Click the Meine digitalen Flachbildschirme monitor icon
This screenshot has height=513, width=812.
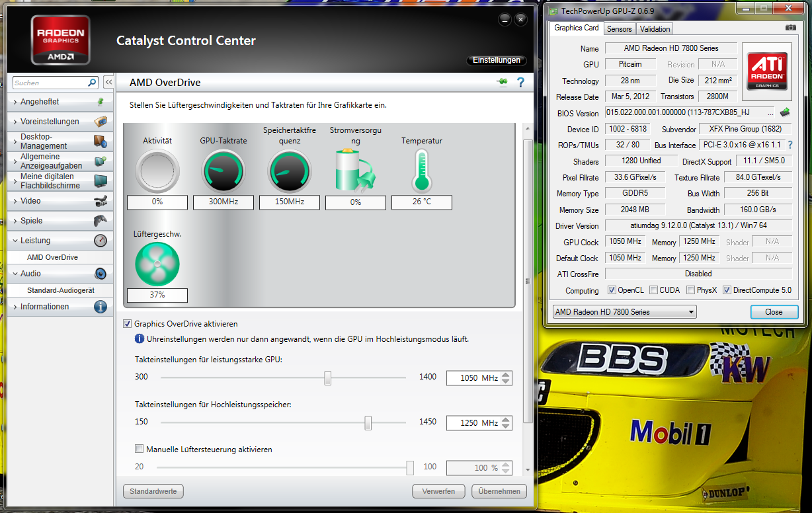tap(100, 181)
